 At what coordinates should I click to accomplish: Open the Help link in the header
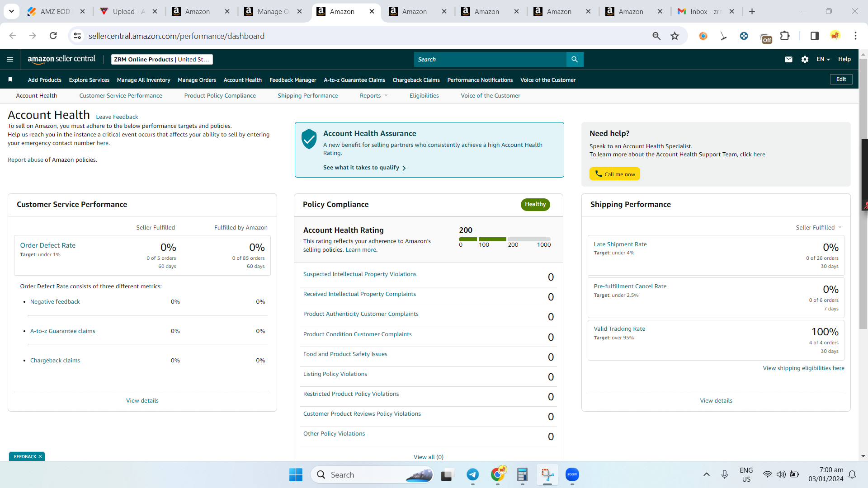pyautogui.click(x=844, y=59)
